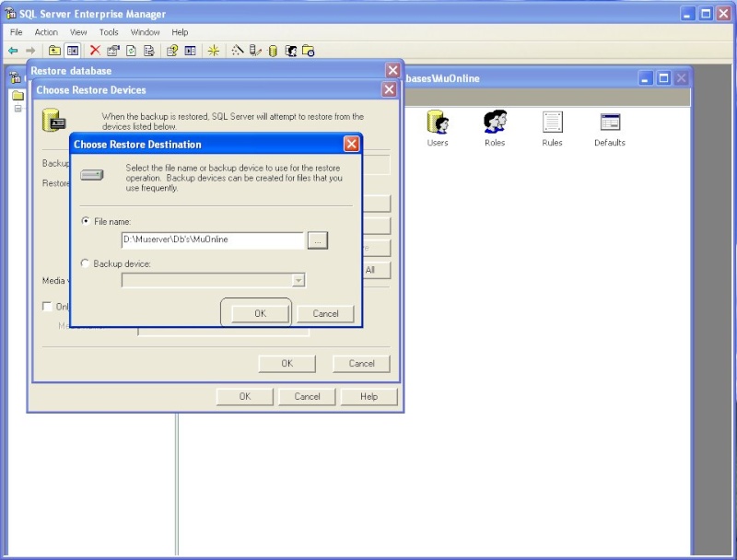Click the Help question-mark toolbar icon
This screenshot has height=560, width=737.
172,51
